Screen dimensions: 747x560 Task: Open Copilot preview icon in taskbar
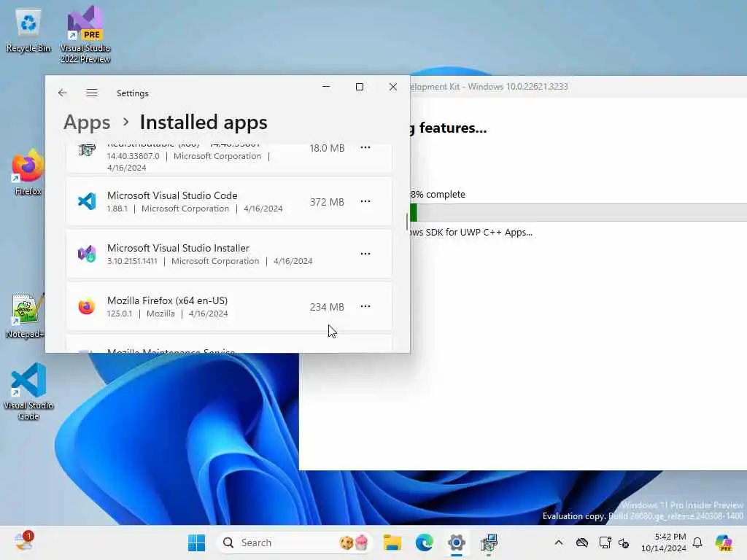[724, 542]
